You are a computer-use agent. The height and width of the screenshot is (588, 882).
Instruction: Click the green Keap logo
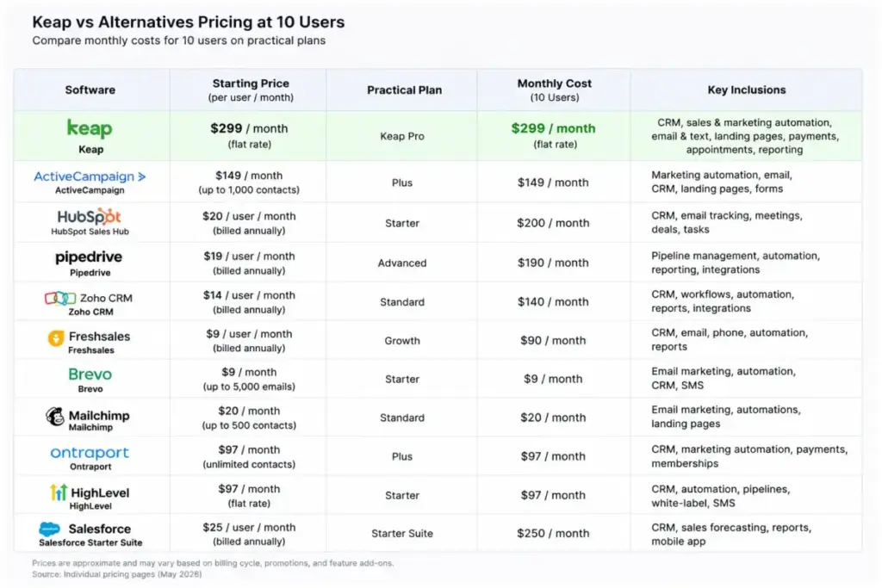click(90, 129)
